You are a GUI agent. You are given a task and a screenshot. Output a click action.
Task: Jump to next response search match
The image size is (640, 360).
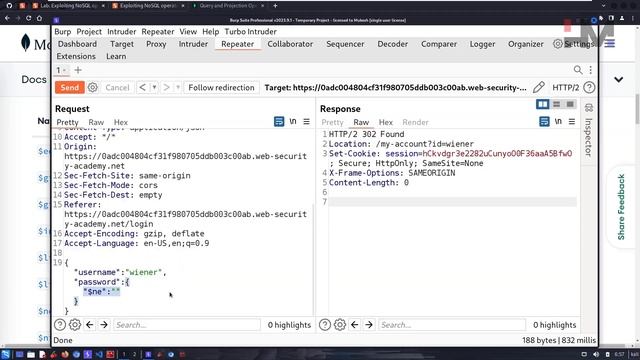click(369, 325)
